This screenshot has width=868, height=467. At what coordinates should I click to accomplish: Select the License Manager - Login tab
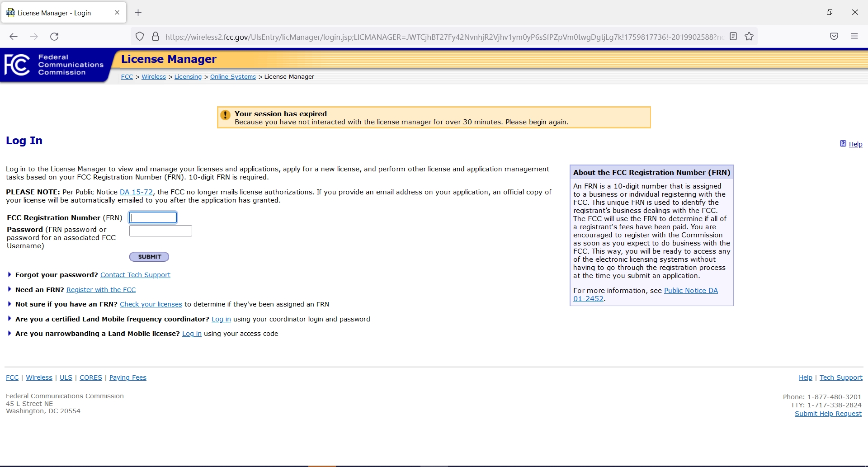59,13
